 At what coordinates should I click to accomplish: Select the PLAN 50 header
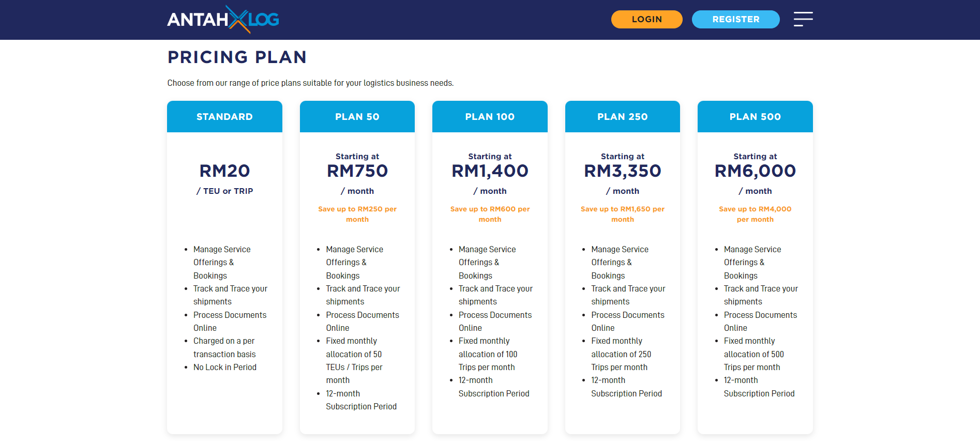tap(357, 117)
